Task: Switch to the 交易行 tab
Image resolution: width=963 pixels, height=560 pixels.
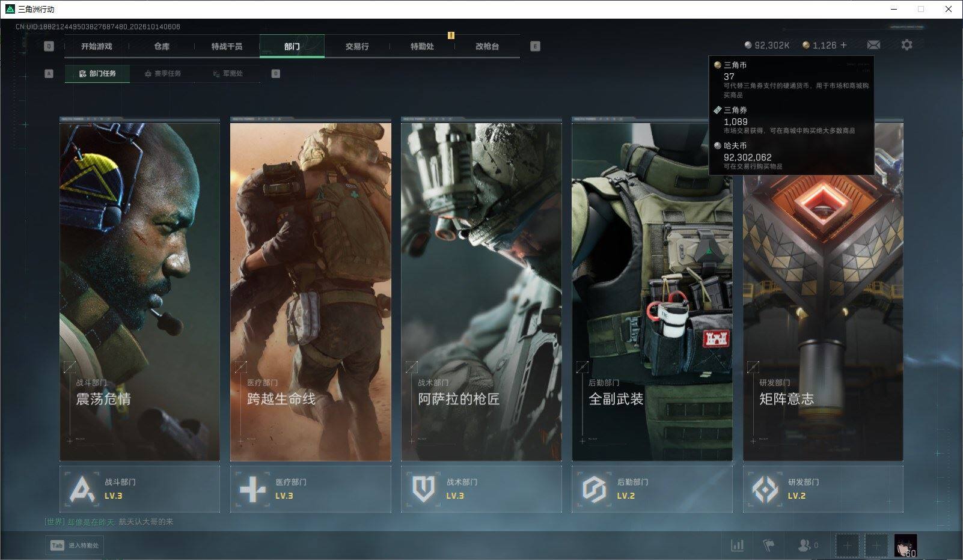Action: point(357,46)
